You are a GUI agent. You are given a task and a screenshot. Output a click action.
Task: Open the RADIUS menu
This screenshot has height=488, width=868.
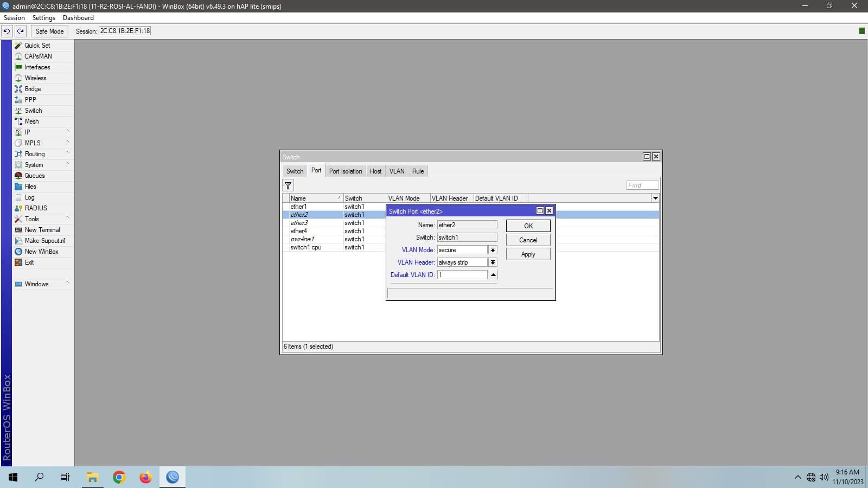[x=43, y=208]
